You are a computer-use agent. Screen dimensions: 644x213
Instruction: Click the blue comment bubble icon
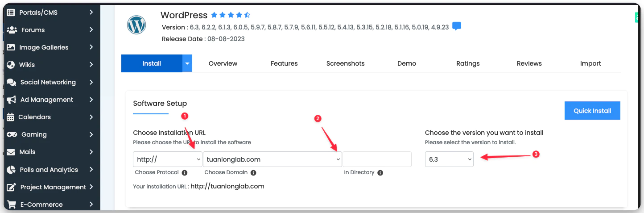tap(457, 26)
